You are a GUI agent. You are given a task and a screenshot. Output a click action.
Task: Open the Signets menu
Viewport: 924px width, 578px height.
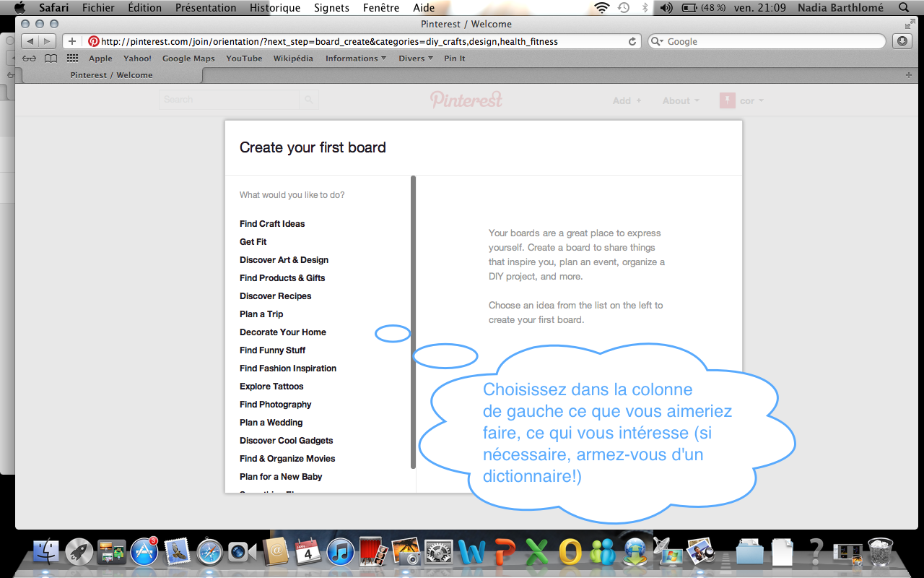click(x=331, y=8)
